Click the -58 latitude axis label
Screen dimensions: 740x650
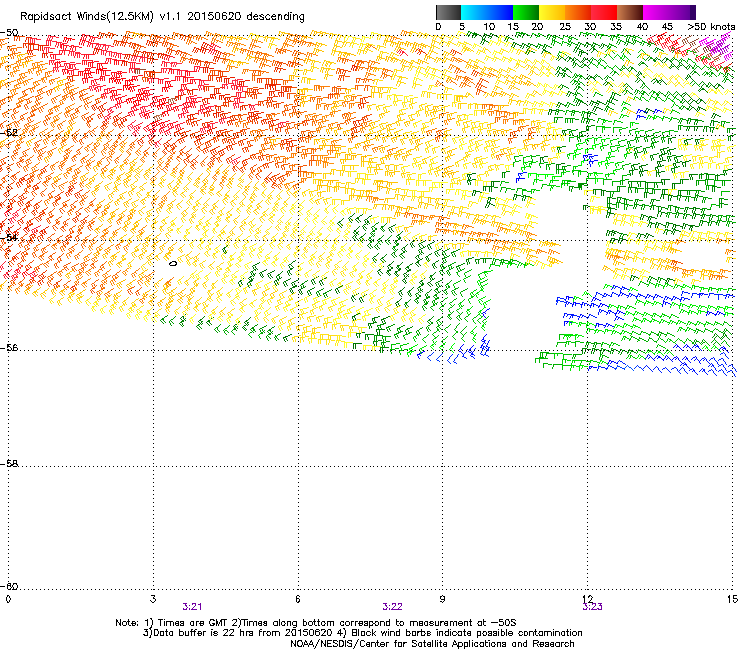[9, 464]
